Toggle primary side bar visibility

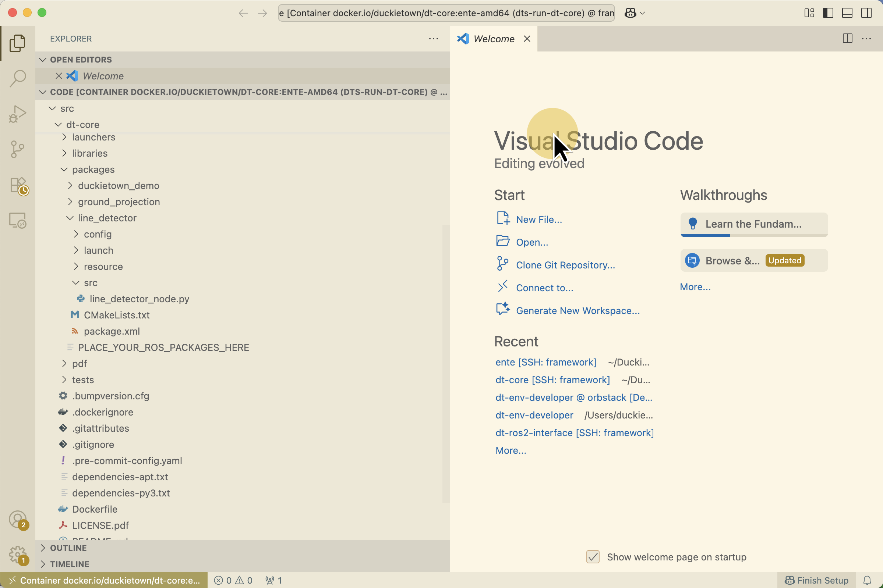click(x=828, y=13)
